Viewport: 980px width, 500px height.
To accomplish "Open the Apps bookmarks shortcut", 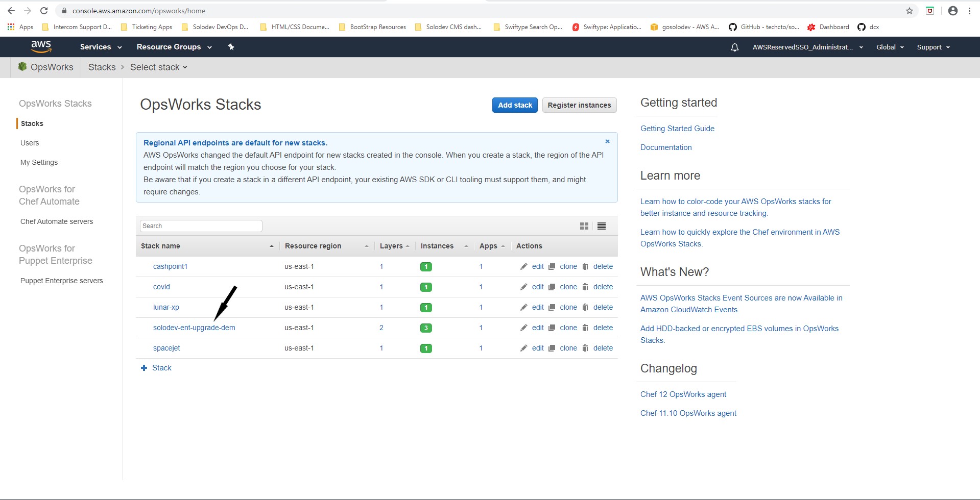I will coord(20,27).
